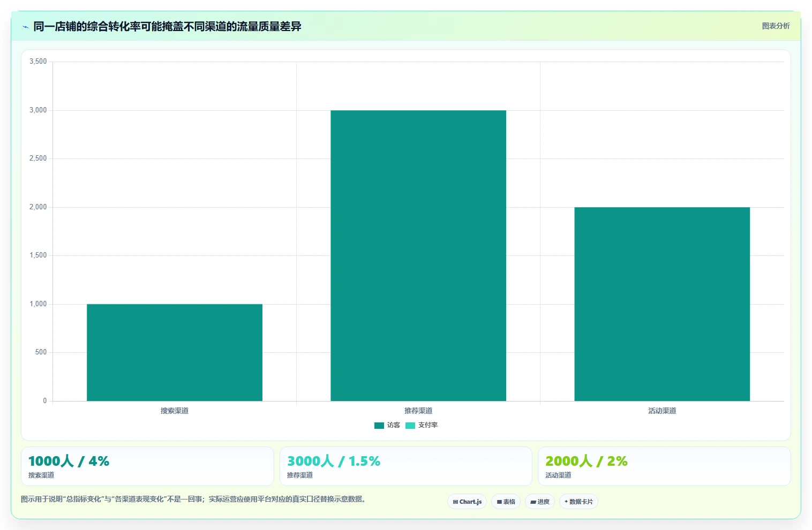
Task: Open the 2000人 / 2% activity channel card
Action: click(664, 466)
